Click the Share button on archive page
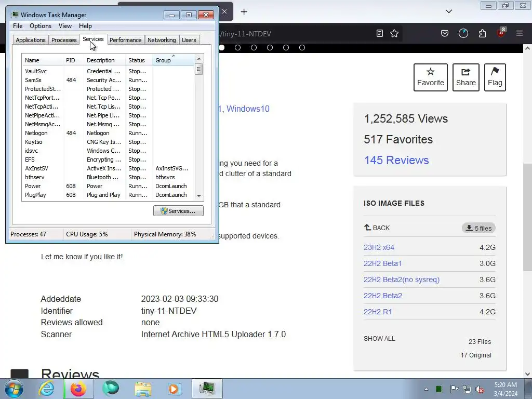The image size is (532, 399). [x=466, y=77]
